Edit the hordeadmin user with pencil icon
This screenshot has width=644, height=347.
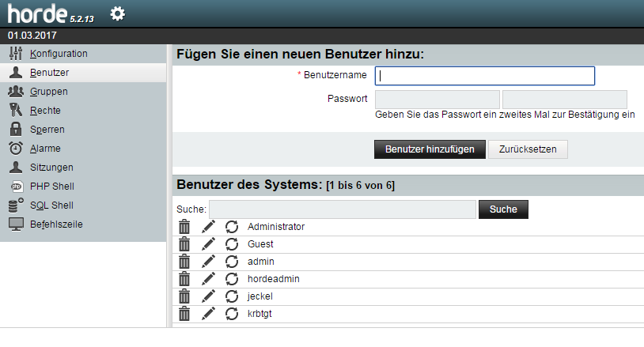[x=208, y=279]
